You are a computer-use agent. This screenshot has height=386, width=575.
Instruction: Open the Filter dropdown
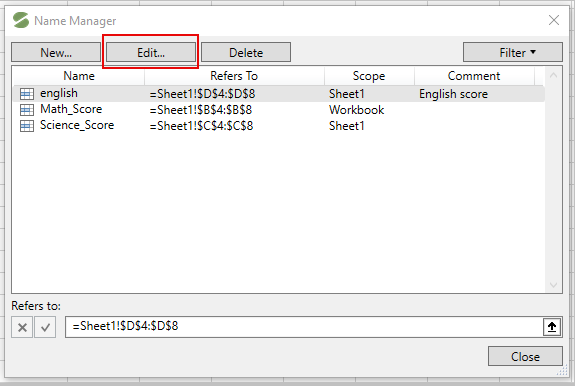pos(513,52)
